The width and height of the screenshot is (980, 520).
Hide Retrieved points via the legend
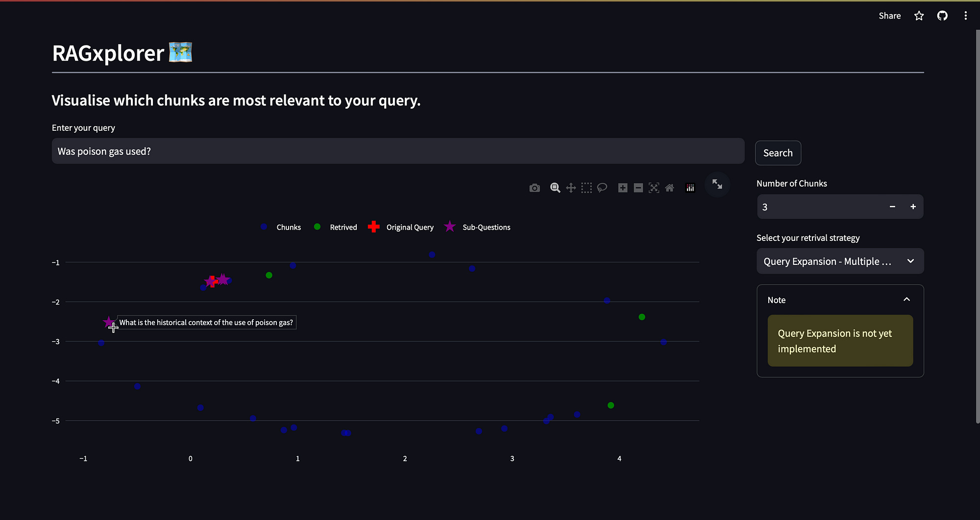click(x=343, y=227)
